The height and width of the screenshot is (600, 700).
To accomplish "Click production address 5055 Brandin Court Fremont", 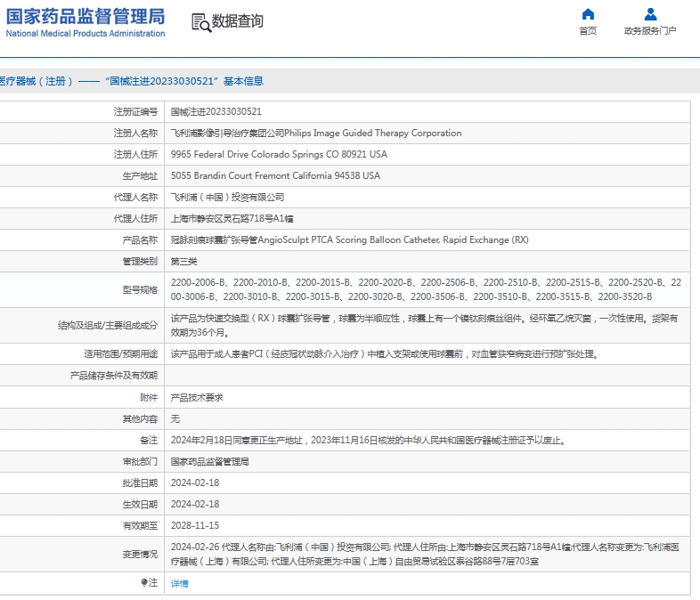I will (x=275, y=175).
